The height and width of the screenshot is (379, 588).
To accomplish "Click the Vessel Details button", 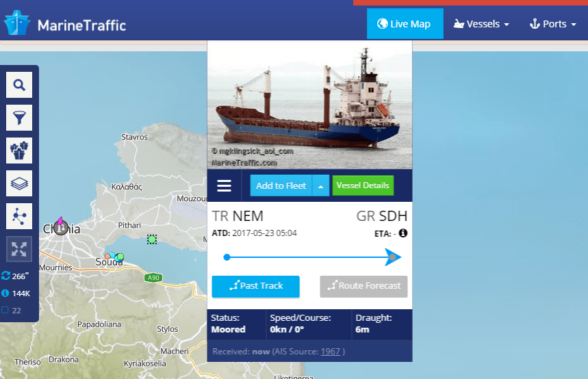I will 363,185.
